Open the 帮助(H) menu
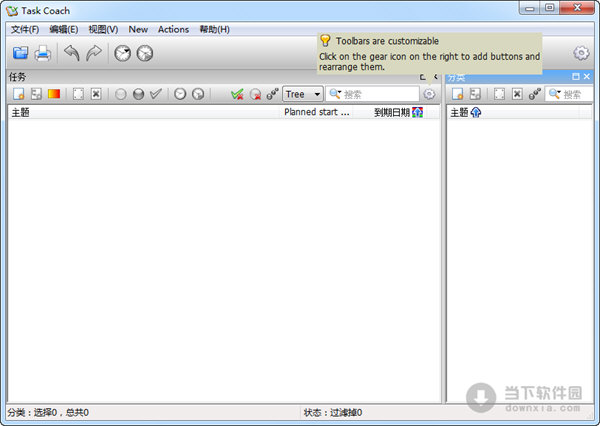The width and height of the screenshot is (600, 426). pos(215,29)
